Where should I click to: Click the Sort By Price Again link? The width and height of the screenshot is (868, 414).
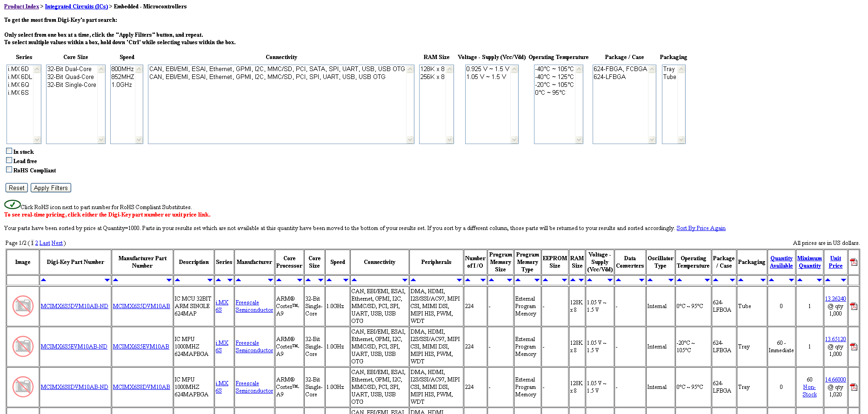(701, 228)
